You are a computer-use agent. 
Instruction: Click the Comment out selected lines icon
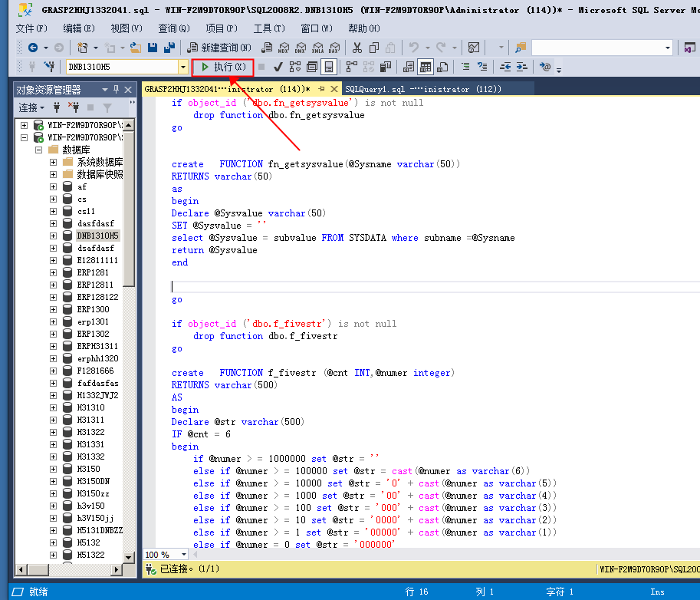(465, 67)
